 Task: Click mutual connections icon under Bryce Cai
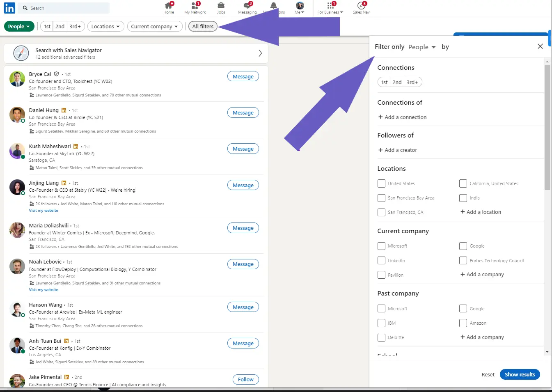coord(32,95)
